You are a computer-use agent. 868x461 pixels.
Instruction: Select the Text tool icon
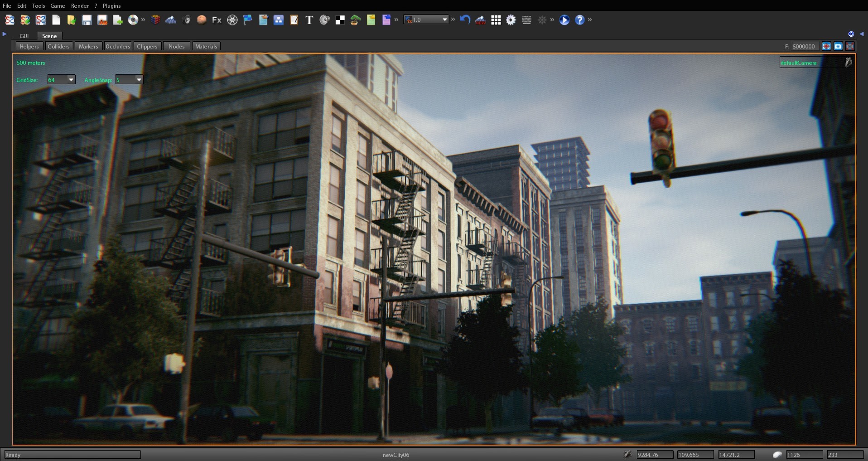coord(309,20)
